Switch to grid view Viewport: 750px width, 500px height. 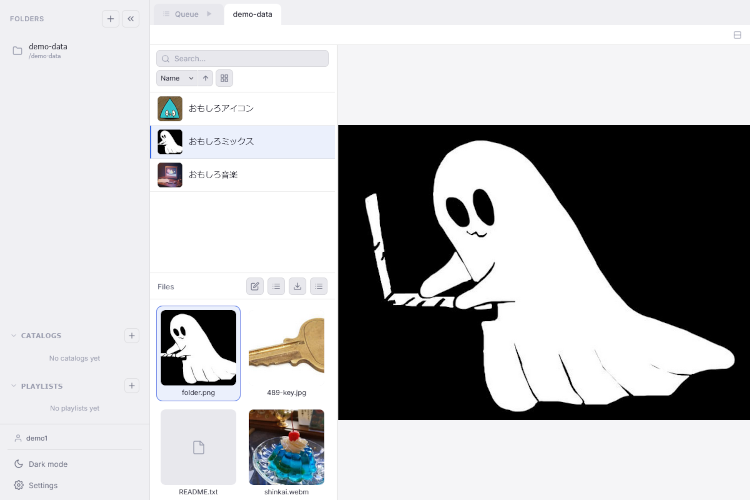(x=224, y=78)
